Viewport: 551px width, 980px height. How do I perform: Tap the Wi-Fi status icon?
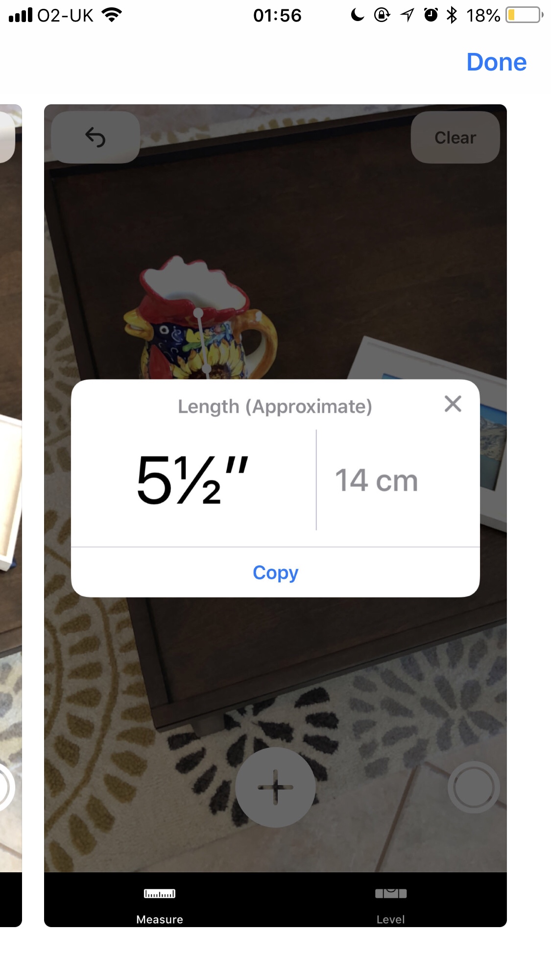112,15
